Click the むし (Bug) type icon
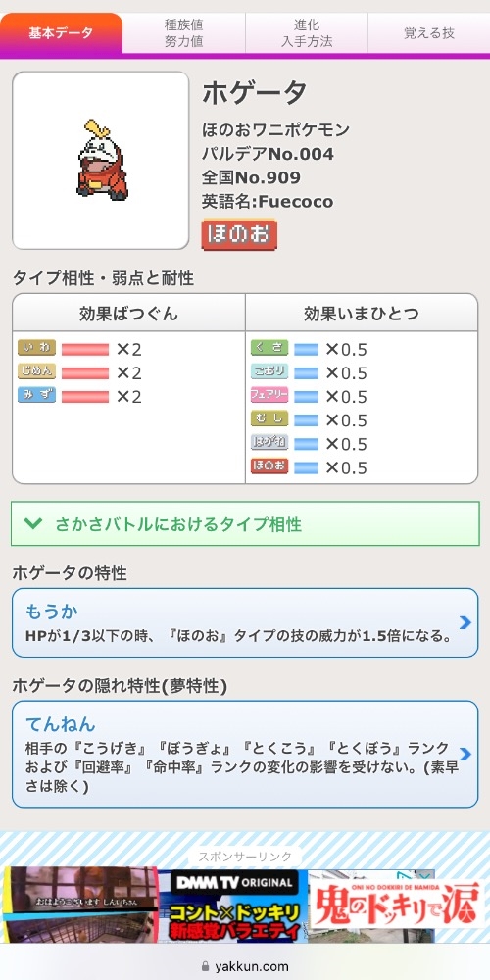The image size is (490, 980). coord(269,418)
